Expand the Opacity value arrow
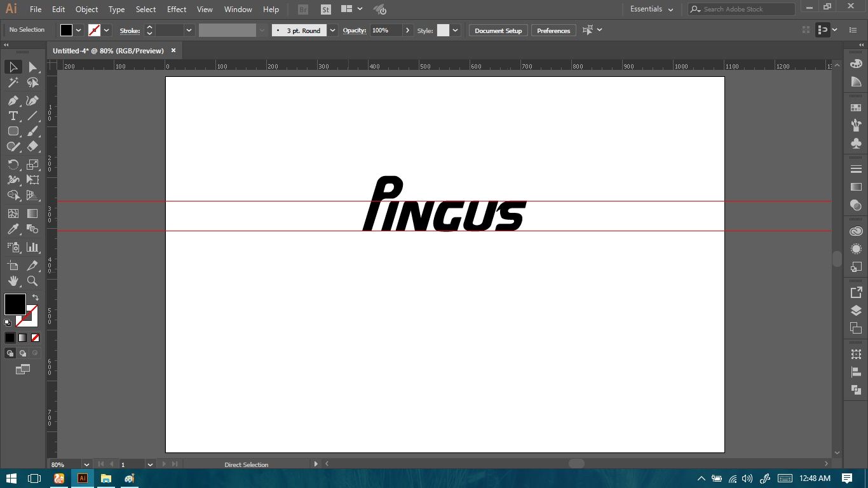 pyautogui.click(x=407, y=30)
